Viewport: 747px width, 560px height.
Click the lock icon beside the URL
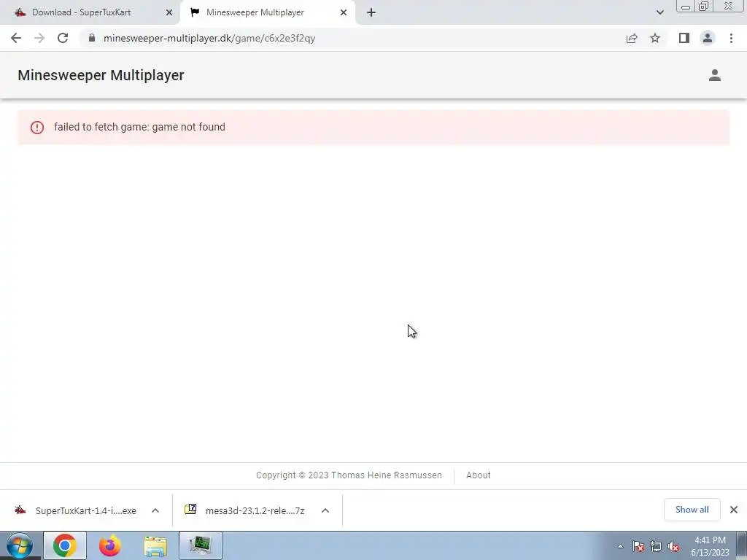pos(92,38)
